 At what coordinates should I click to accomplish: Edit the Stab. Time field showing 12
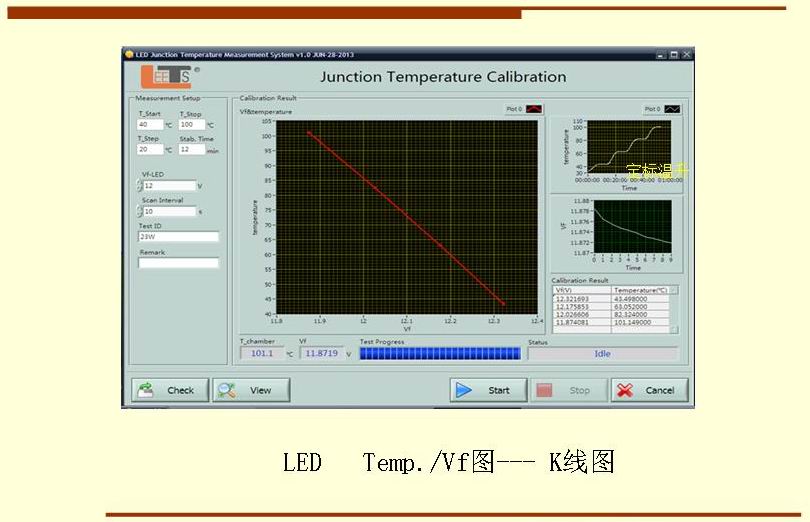click(x=192, y=149)
